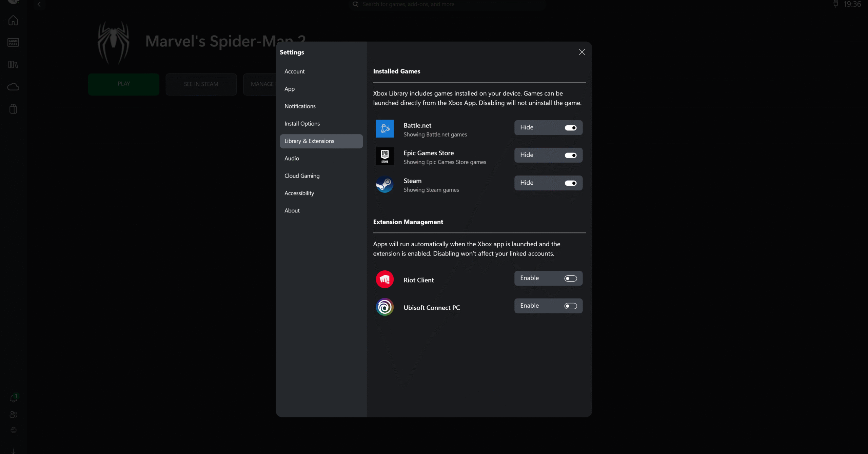Open the Account settings section
This screenshot has width=868, height=454.
(321, 71)
